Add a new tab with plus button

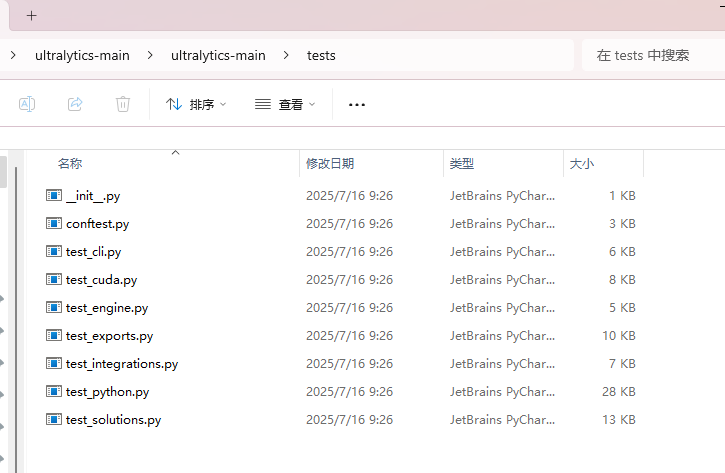coord(31,16)
